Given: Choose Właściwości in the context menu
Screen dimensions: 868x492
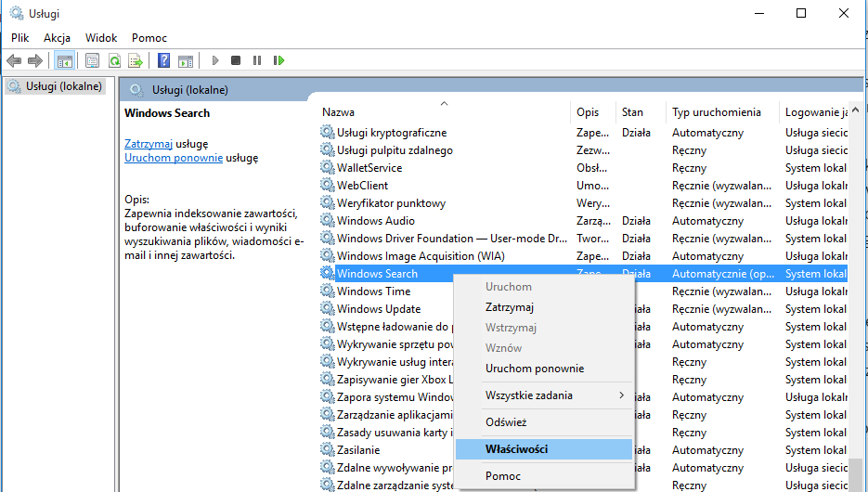Looking at the screenshot, I should click(544, 448).
